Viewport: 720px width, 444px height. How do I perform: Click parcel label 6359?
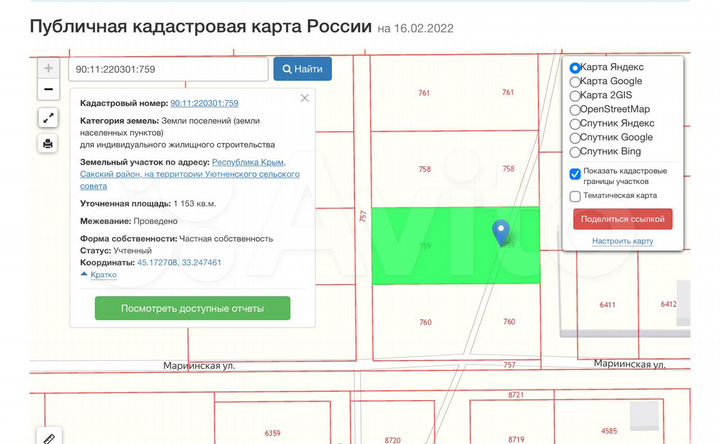point(272,433)
